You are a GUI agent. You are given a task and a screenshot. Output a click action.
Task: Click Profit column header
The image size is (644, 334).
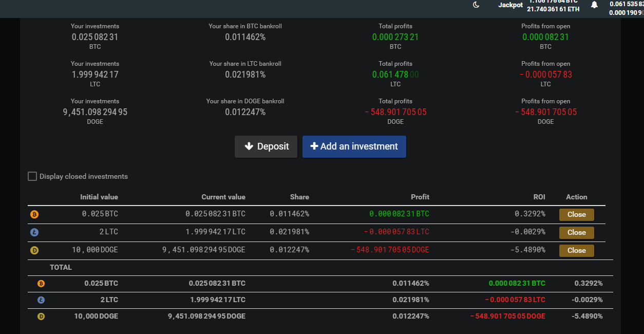420,197
